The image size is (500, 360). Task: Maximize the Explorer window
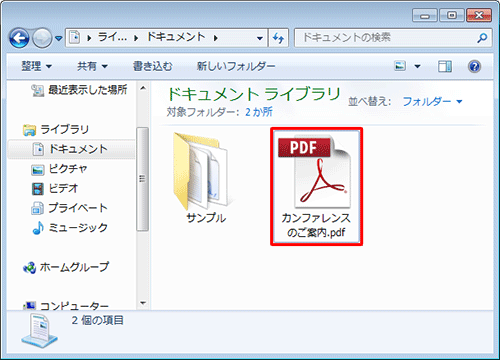point(452,15)
